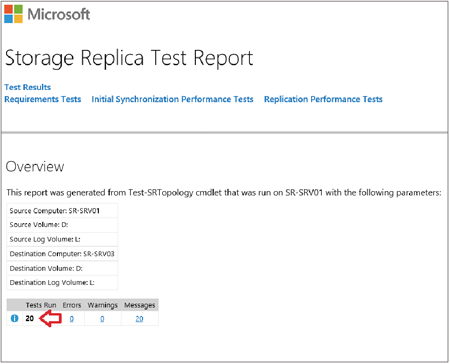Select the Source Log Volume L: row
This screenshot has width=450, height=364.
[62, 239]
